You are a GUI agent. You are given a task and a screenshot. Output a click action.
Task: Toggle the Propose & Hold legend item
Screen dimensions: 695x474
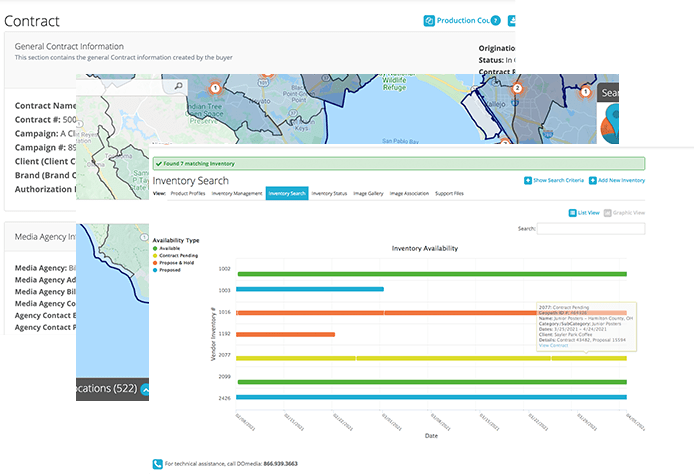click(173, 262)
